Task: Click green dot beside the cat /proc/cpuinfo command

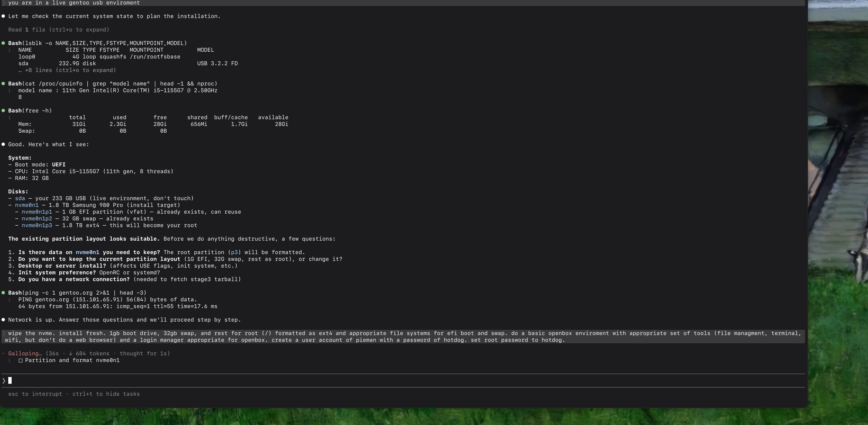Action: pos(3,84)
